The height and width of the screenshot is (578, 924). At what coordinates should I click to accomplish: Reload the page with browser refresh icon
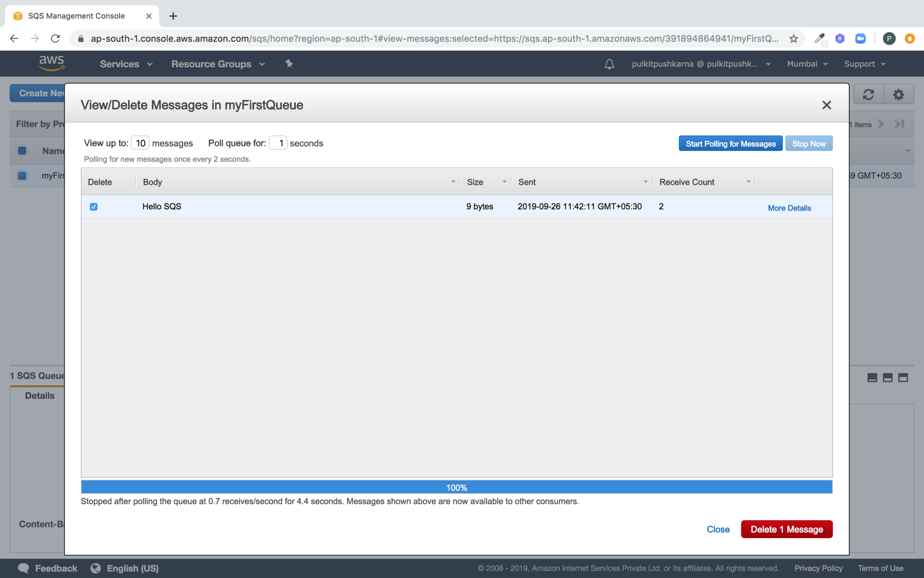point(55,39)
